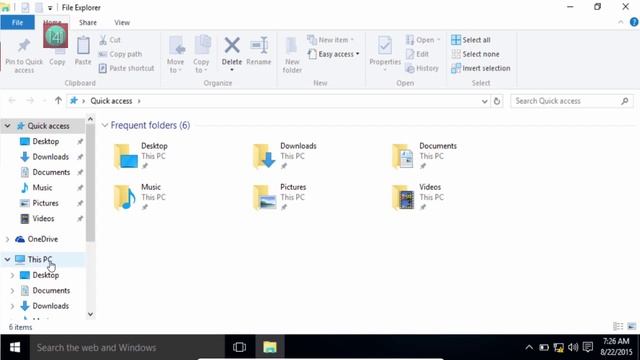This screenshot has width=640, height=360.
Task: Click the red X Delete icon
Action: coord(232,45)
